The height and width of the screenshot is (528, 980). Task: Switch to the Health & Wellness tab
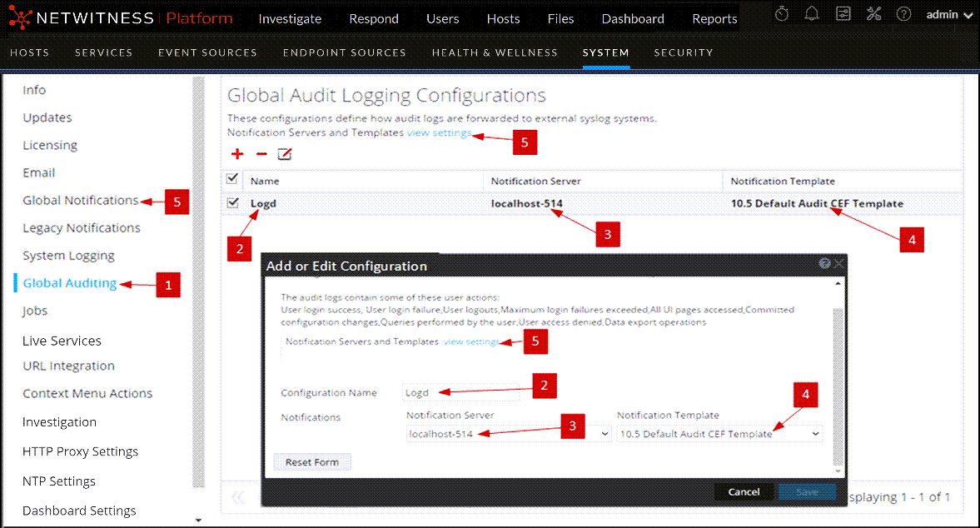495,52
